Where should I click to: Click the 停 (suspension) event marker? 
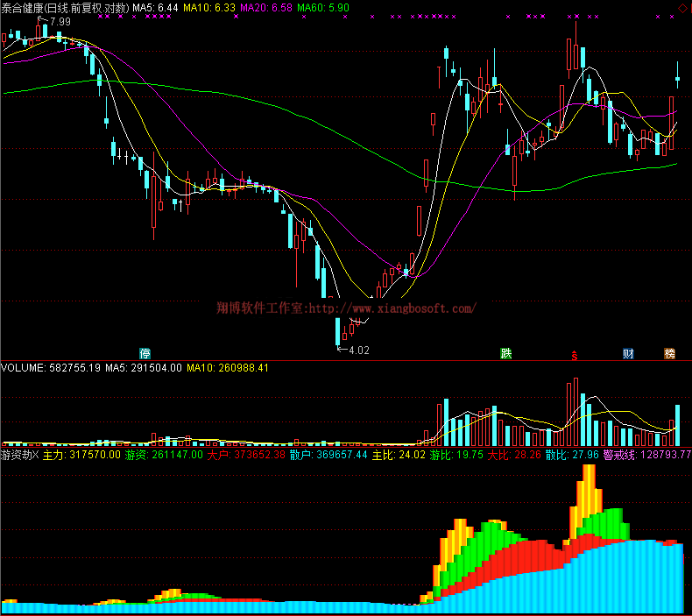point(145,353)
